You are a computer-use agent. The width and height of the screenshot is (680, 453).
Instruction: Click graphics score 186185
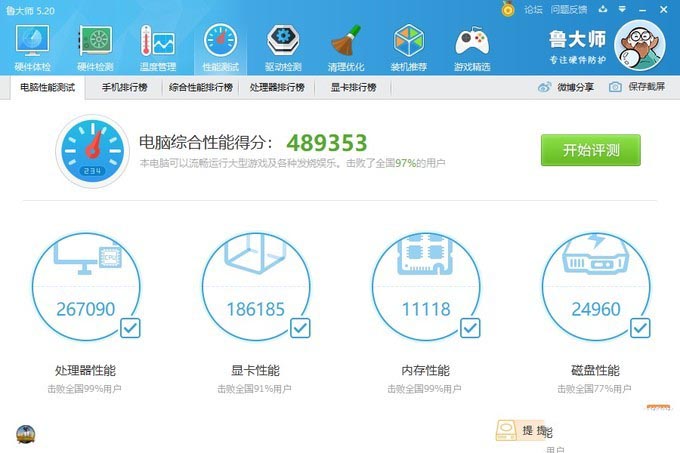coord(256,309)
